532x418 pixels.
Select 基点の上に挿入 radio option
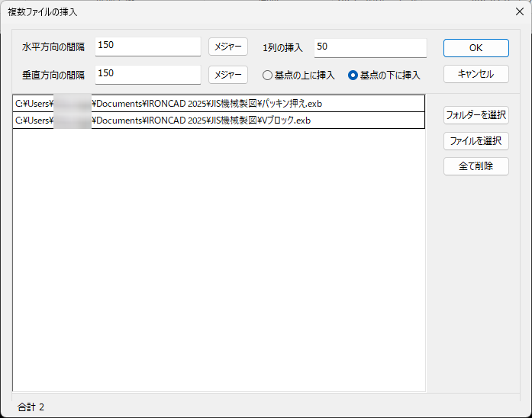click(x=268, y=76)
